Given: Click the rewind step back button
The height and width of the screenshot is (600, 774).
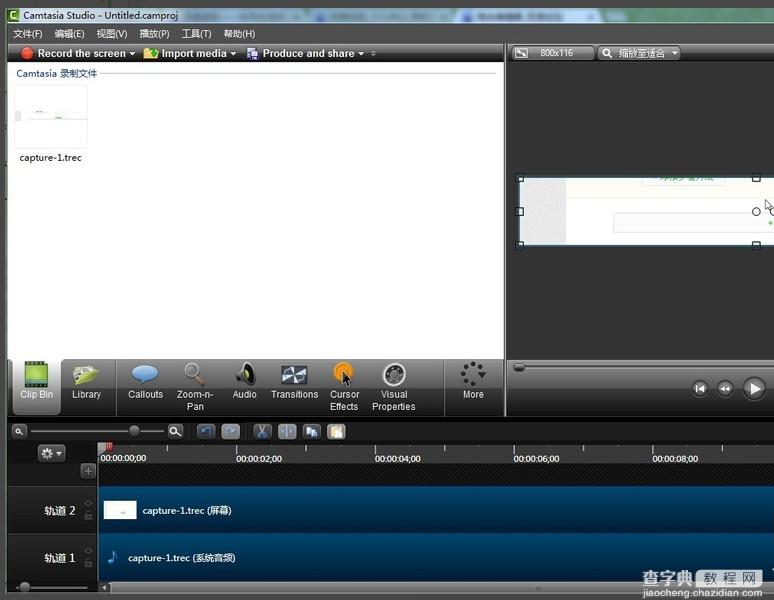Looking at the screenshot, I should coord(725,389).
